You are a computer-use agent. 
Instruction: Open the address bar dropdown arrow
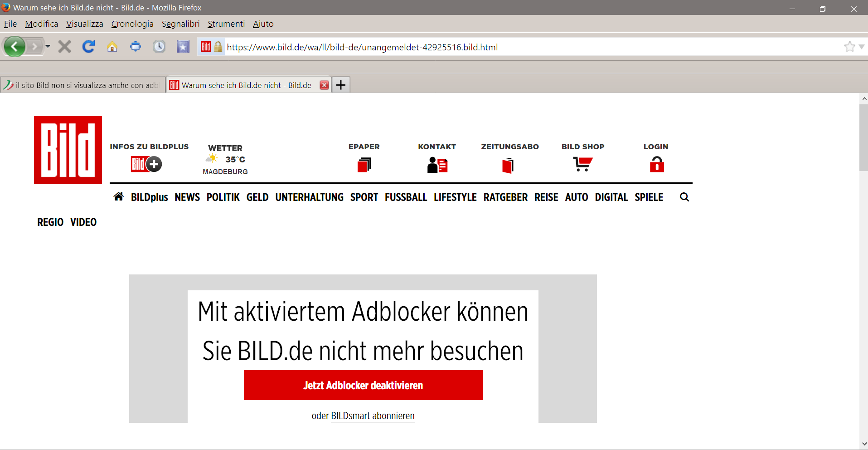(x=862, y=47)
